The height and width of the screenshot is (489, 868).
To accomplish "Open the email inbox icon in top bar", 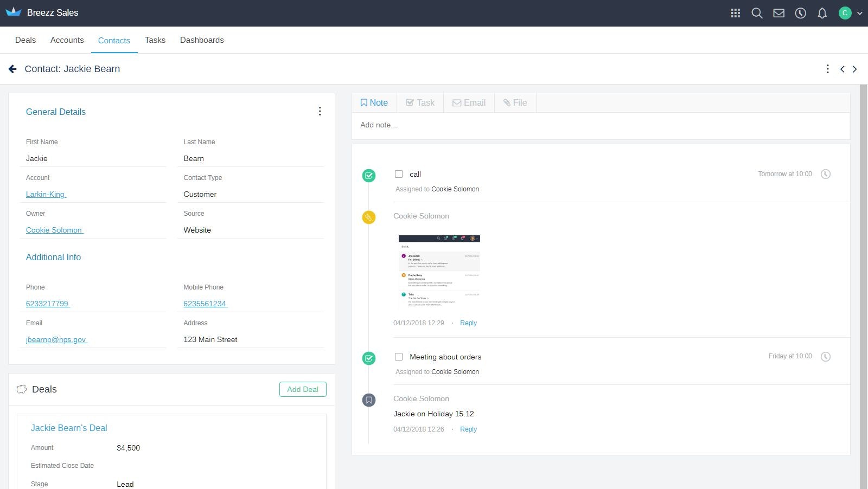I will pyautogui.click(x=778, y=13).
